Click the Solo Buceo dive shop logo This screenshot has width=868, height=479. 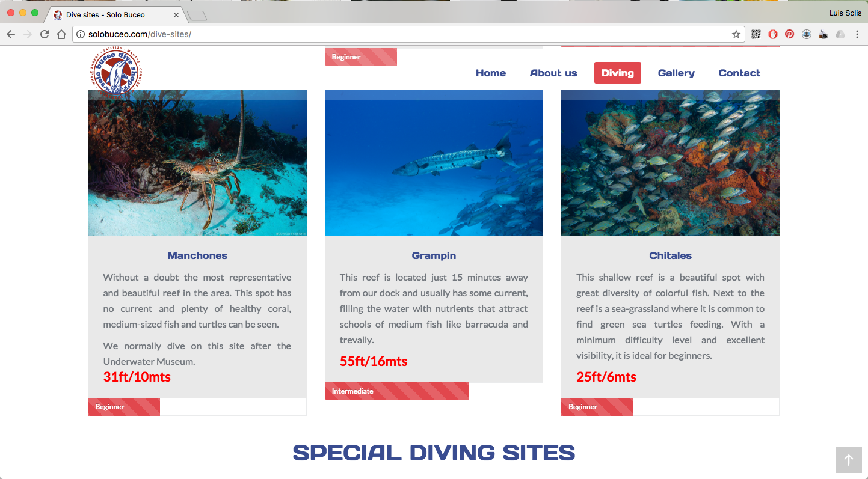(118, 73)
